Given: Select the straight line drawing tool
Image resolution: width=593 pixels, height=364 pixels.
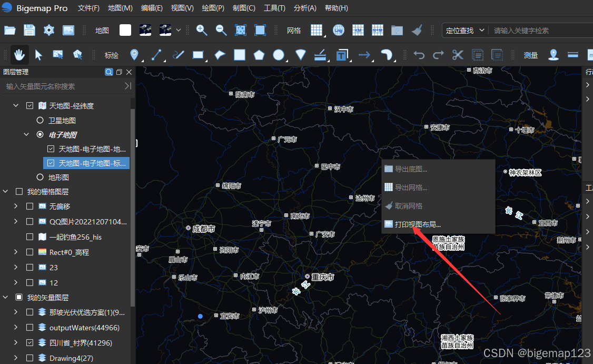Looking at the screenshot, I should 156,55.
